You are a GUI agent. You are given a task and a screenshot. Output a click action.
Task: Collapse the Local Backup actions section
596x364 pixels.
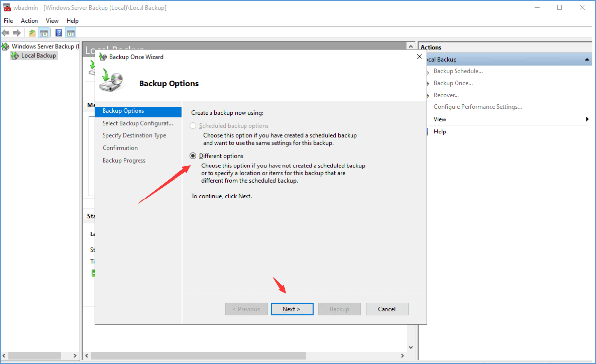[x=587, y=59]
